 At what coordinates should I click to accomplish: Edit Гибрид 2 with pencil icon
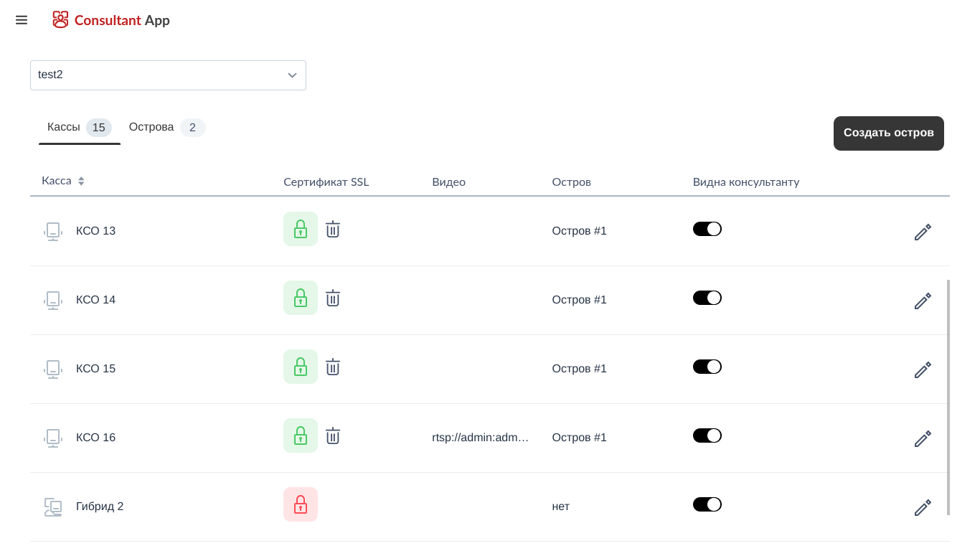[x=923, y=507]
